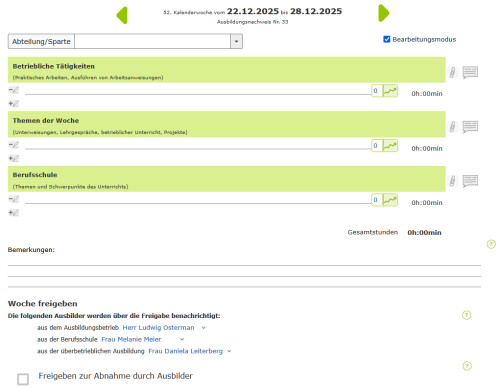500x388 pixels.
Task: Click first Bemerkungen text line
Action: pos(244,261)
